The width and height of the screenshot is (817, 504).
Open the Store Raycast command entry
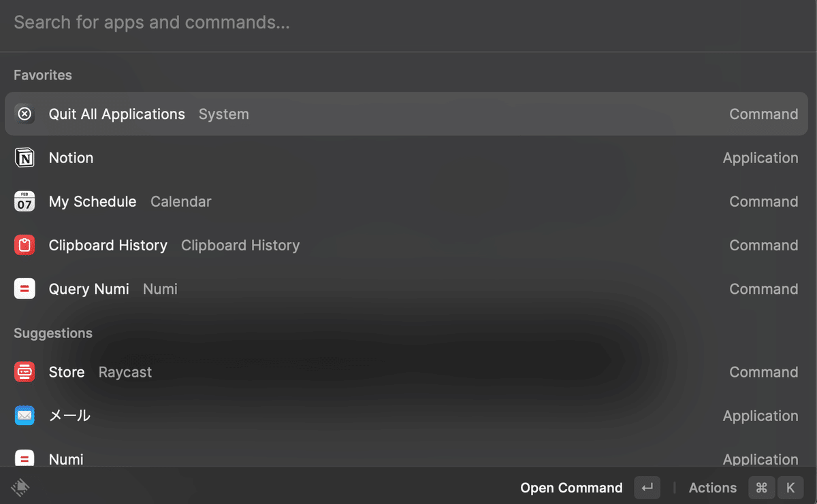point(408,372)
